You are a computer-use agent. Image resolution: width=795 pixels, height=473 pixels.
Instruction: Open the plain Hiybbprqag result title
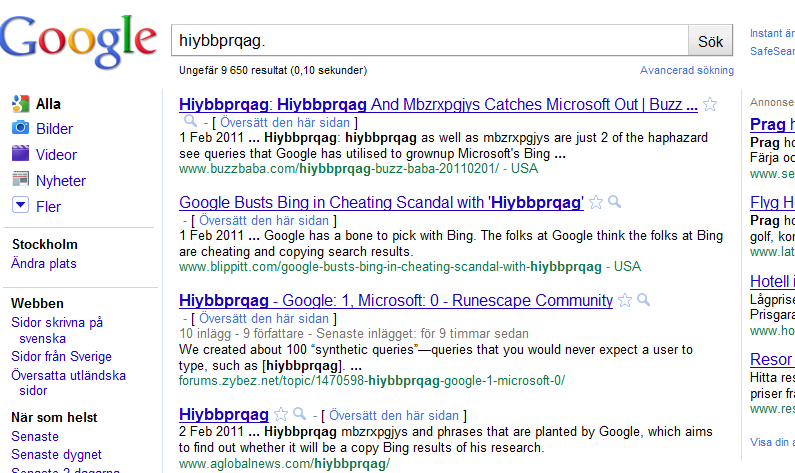224,414
